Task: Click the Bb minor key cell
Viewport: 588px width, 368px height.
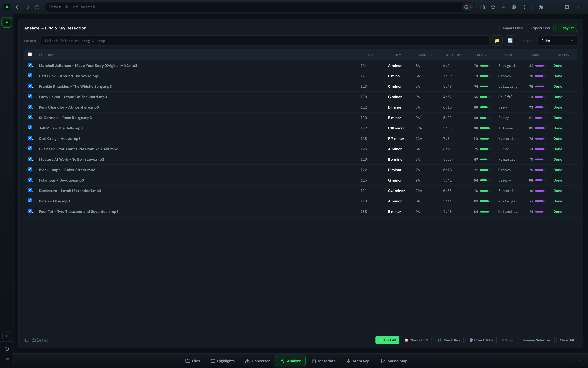Action: (396, 160)
